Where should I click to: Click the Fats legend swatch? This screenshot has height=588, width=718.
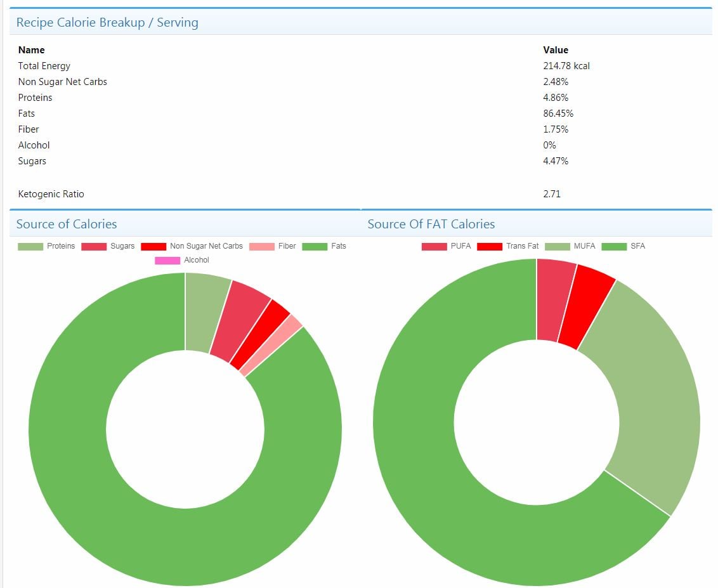[315, 246]
